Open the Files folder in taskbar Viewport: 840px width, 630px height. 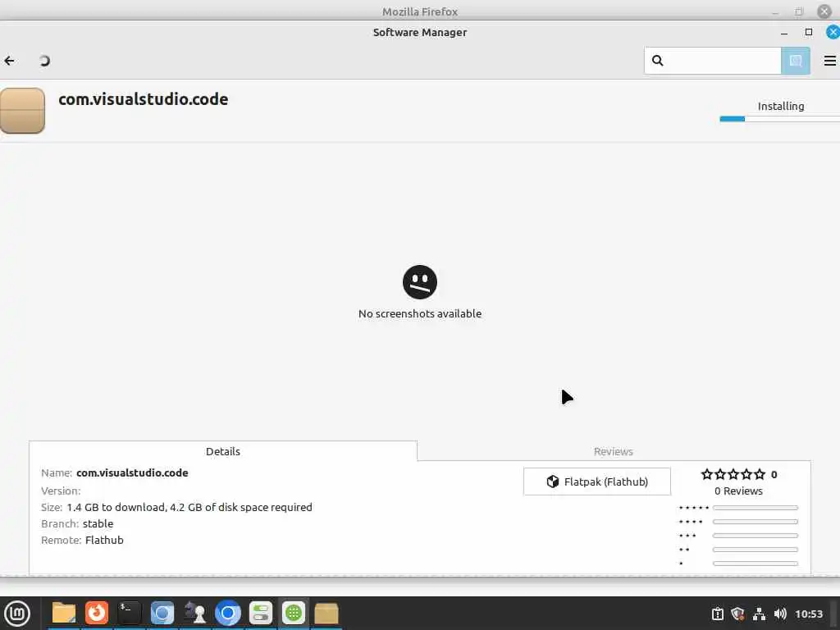click(64, 614)
